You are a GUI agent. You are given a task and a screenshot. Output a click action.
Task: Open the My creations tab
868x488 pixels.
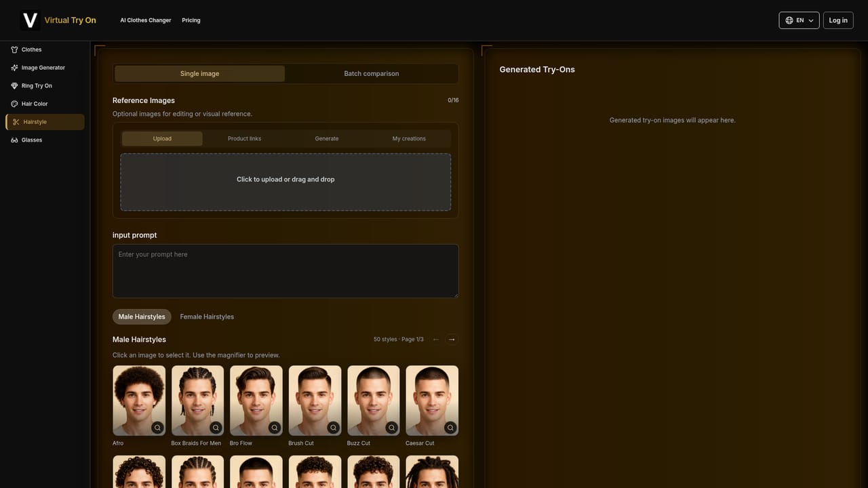point(409,139)
